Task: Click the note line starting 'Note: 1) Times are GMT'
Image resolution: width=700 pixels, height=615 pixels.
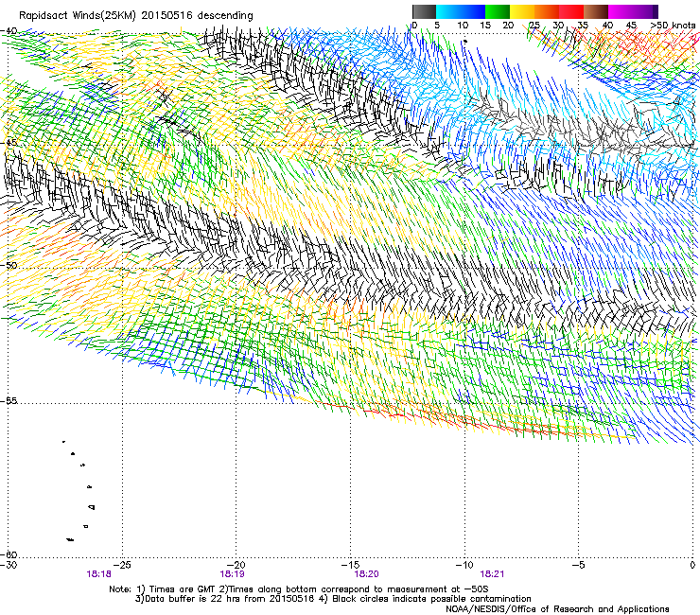Action: click(x=299, y=589)
